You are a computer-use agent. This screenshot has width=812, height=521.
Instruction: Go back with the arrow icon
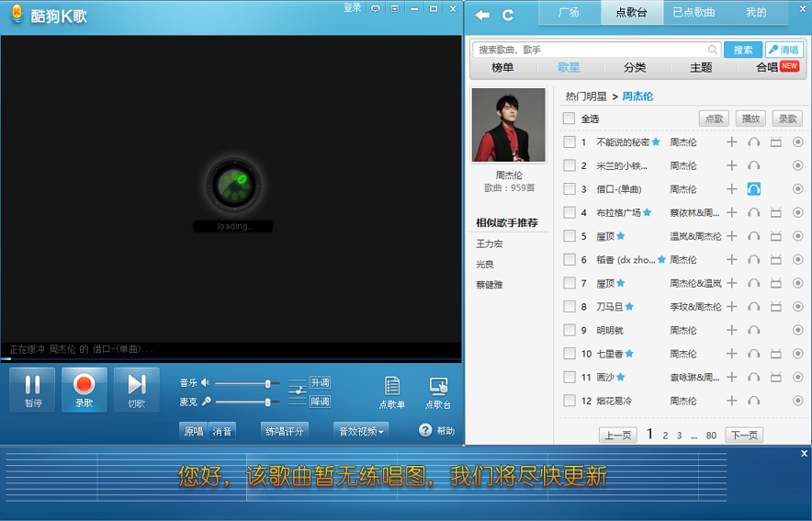[482, 15]
